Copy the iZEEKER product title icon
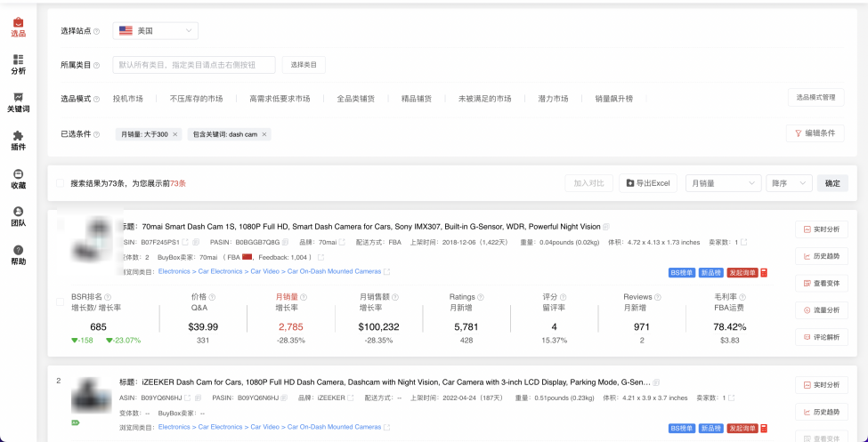The width and height of the screenshot is (868, 442). (x=656, y=382)
